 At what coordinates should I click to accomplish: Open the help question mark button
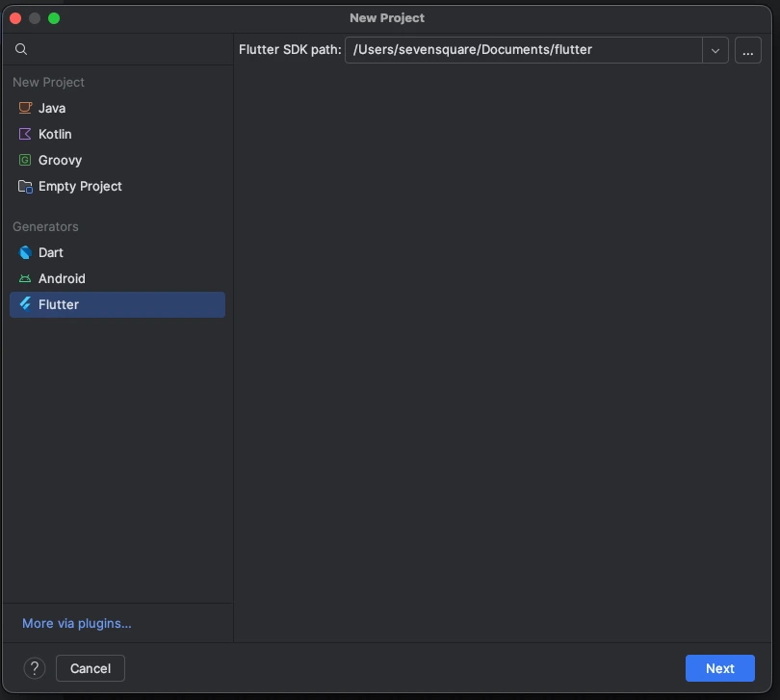(35, 668)
